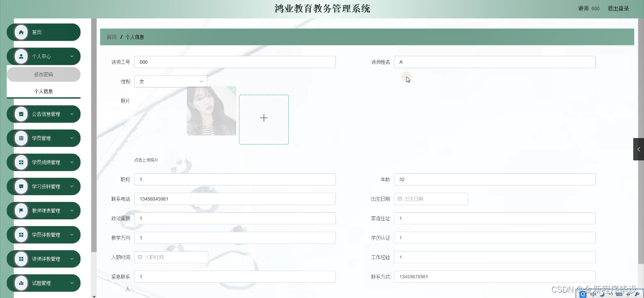Image resolution: width=644 pixels, height=298 pixels.
Task: Click the 家庭住址 input field
Action: [x=495, y=218]
